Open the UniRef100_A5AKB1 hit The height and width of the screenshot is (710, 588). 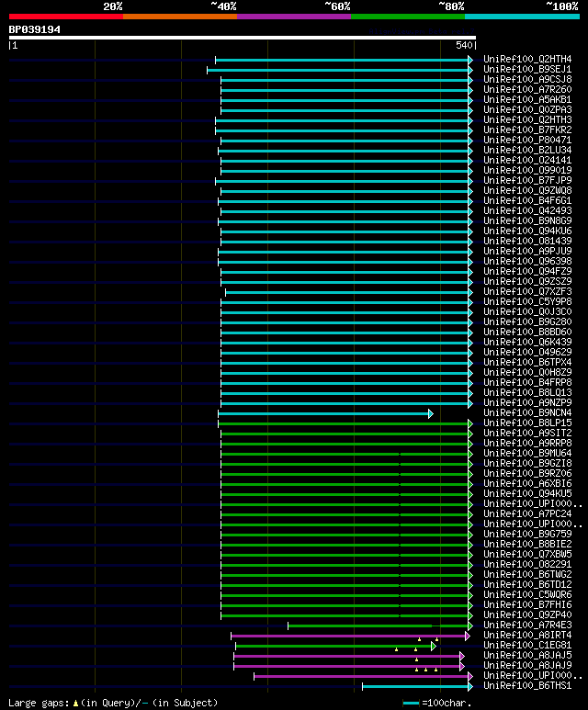tap(527, 99)
